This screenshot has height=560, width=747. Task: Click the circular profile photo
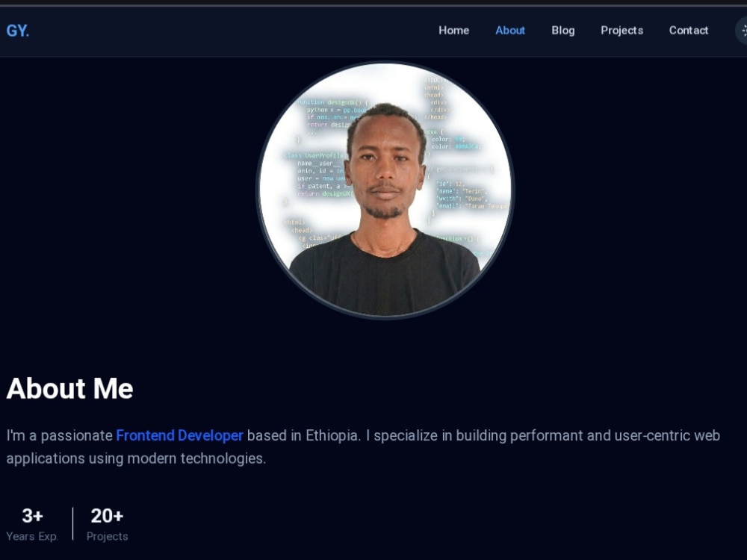(385, 190)
